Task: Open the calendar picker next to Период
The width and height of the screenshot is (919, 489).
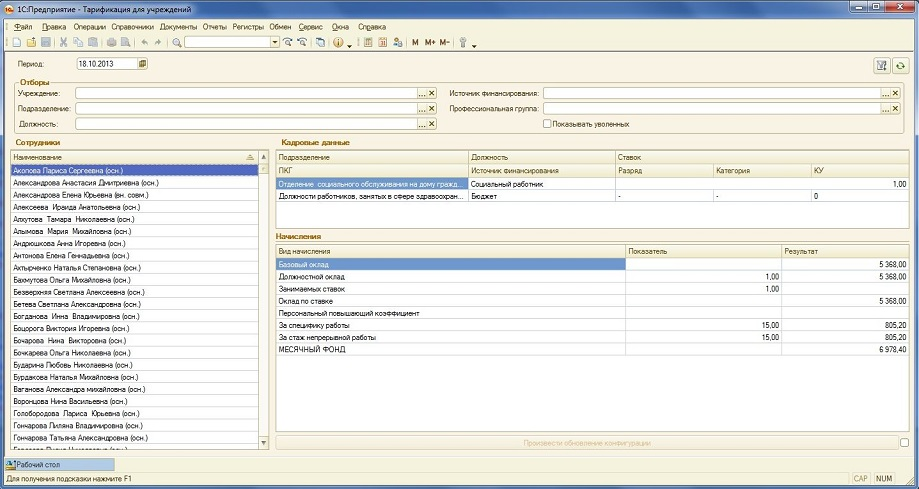Action: [x=142, y=64]
